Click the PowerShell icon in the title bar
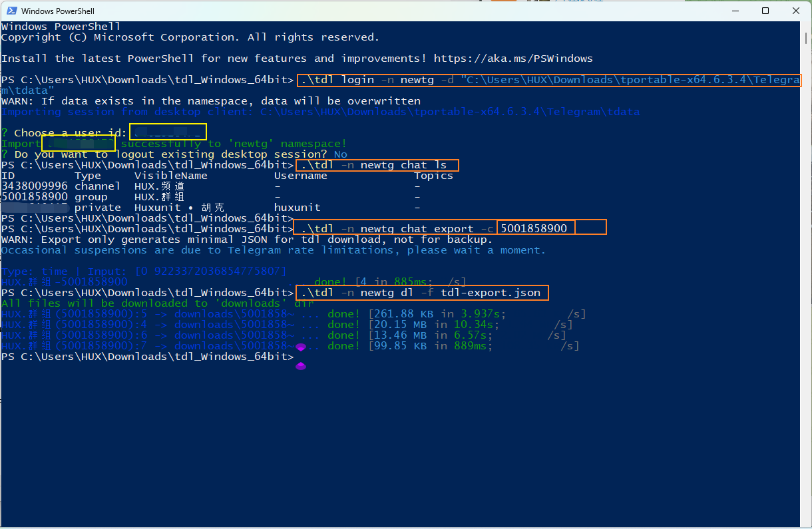The image size is (812, 529). pyautogui.click(x=10, y=11)
